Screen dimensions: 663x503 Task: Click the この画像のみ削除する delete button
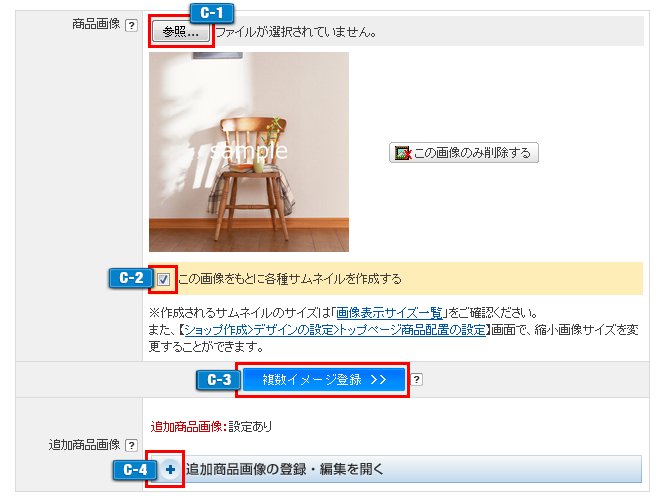463,153
